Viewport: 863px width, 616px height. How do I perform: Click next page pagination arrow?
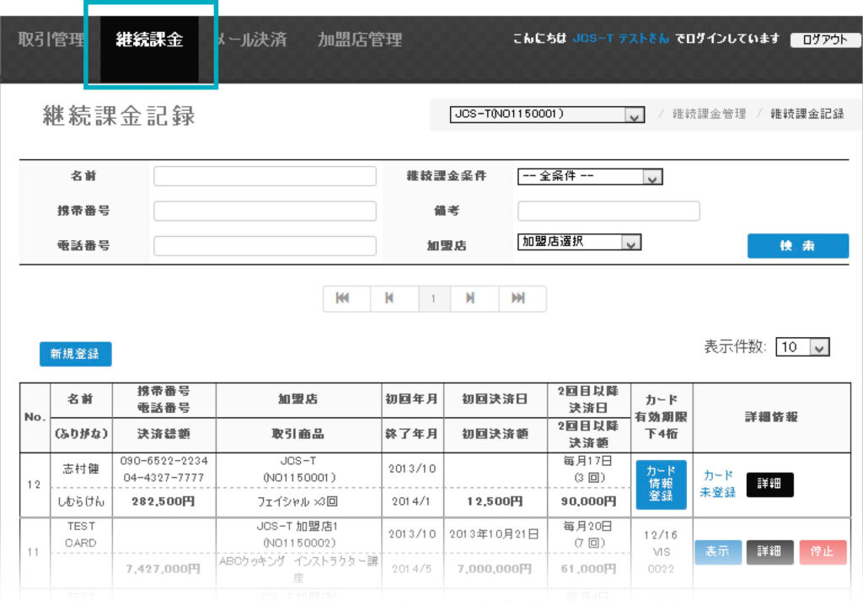pyautogui.click(x=470, y=298)
